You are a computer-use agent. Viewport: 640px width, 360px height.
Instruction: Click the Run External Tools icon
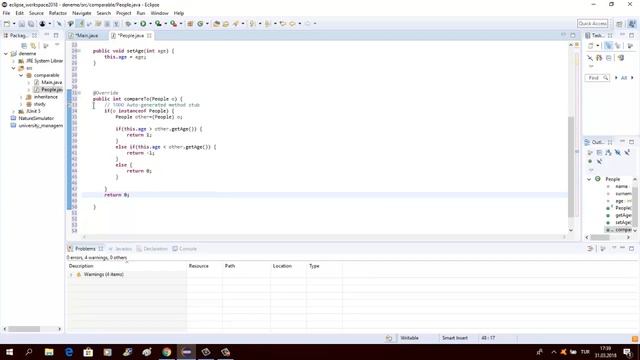point(173,24)
